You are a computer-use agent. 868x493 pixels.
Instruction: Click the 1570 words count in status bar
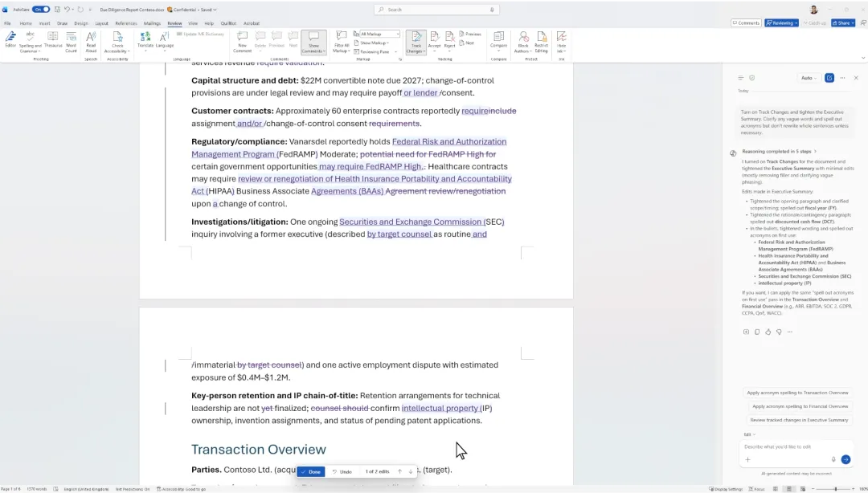[x=36, y=489]
